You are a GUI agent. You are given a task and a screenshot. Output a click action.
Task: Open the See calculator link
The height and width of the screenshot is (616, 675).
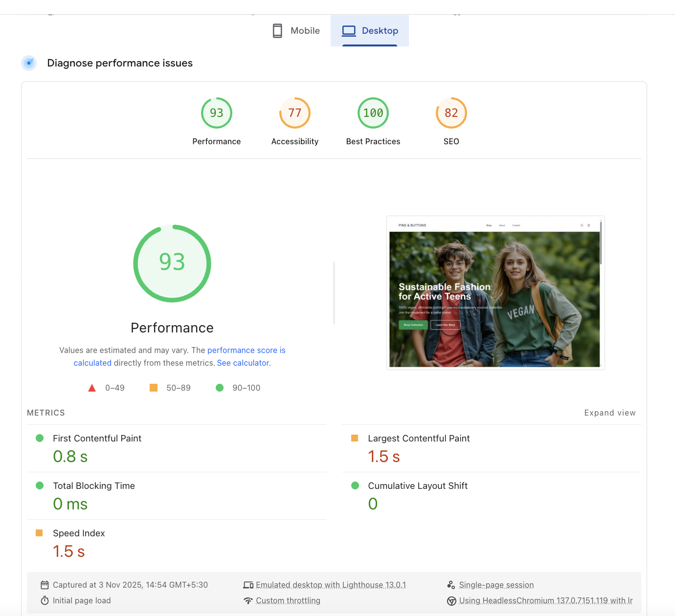click(244, 363)
